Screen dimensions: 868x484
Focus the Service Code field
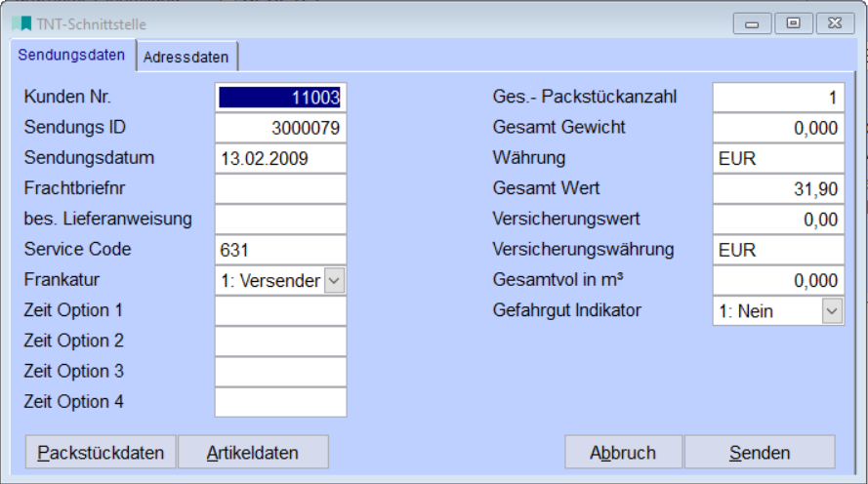280,249
